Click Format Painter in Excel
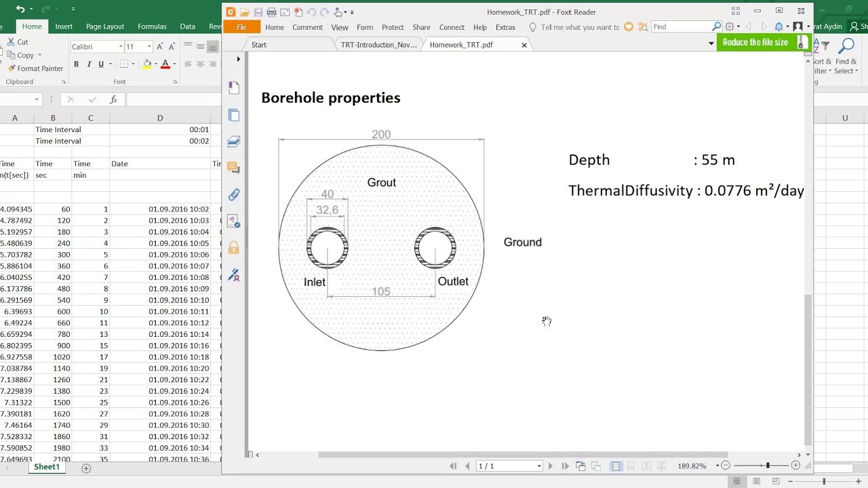 click(x=35, y=68)
